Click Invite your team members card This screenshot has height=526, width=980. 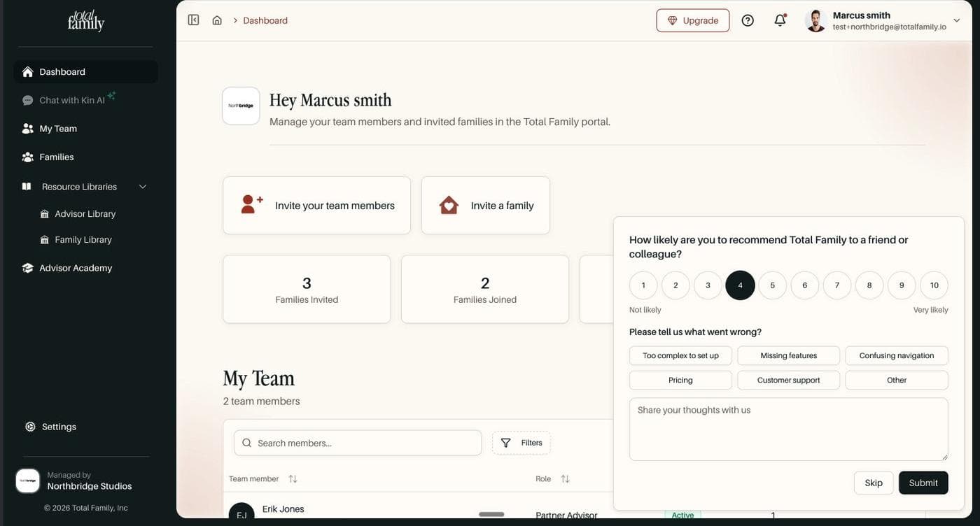(316, 206)
